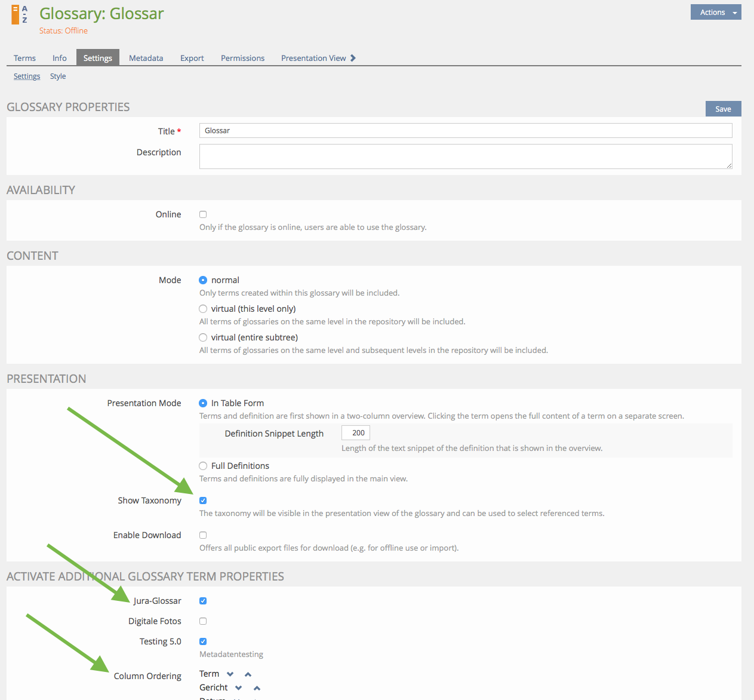
Task: Move the Term column down
Action: [x=230, y=674]
